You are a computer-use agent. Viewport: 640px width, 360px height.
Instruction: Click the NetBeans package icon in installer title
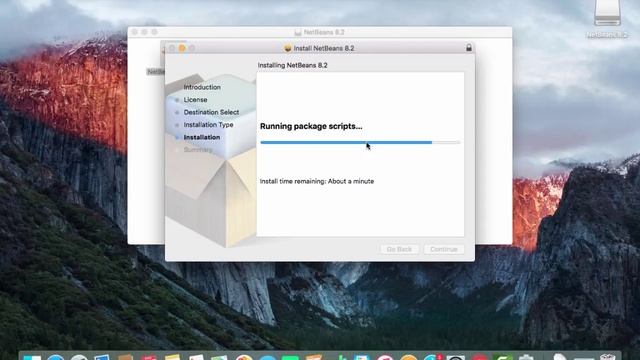click(288, 48)
